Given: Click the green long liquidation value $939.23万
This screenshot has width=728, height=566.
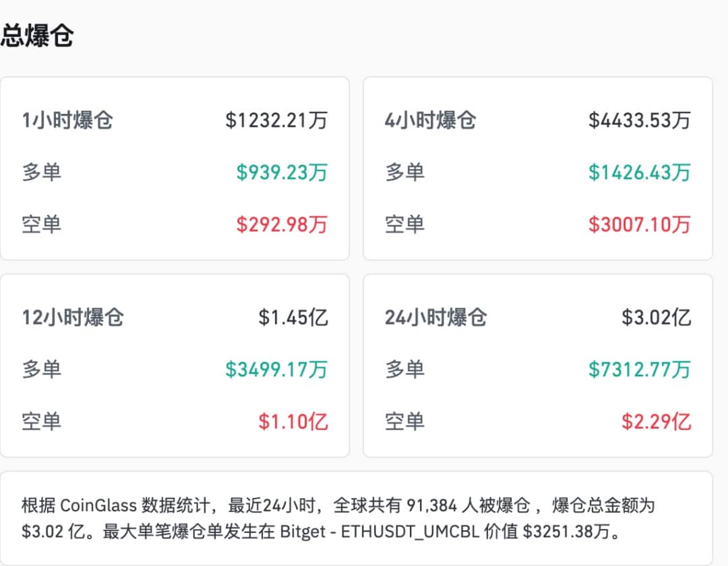Looking at the screenshot, I should pyautogui.click(x=282, y=172).
